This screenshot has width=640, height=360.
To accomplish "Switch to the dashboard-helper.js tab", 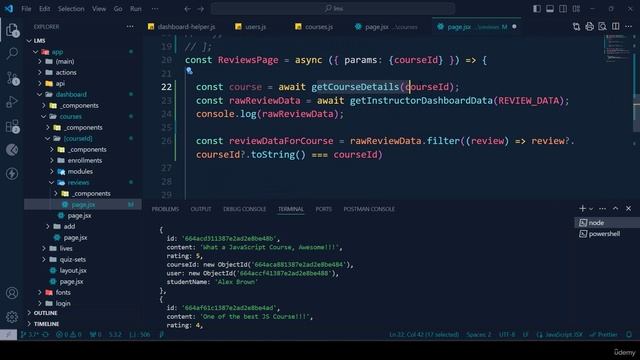I will tap(182, 27).
